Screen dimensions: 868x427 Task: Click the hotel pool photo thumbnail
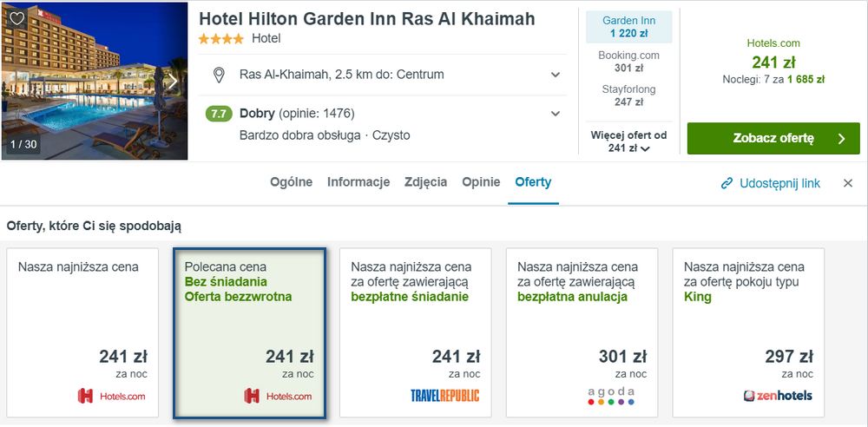95,82
